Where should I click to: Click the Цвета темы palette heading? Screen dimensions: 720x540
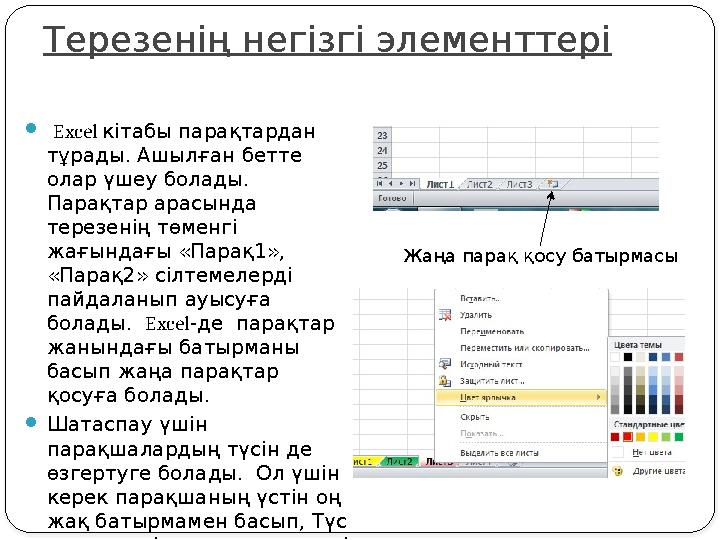coord(638,344)
